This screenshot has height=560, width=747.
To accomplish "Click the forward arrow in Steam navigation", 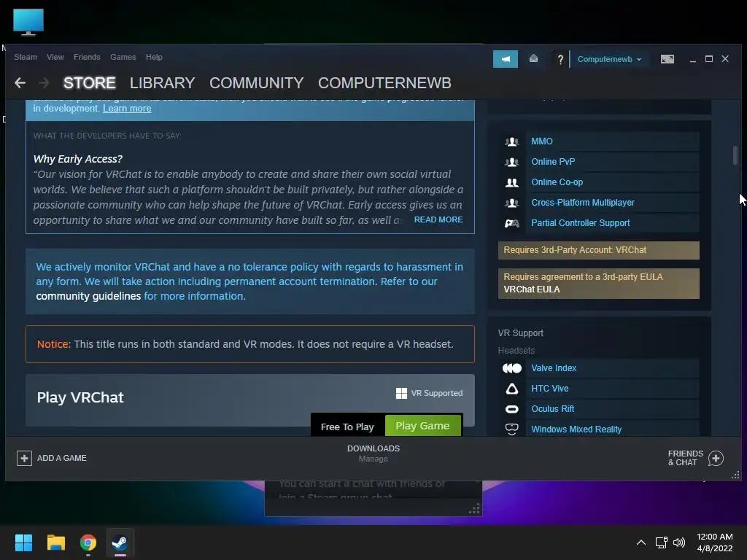I will pos(44,83).
